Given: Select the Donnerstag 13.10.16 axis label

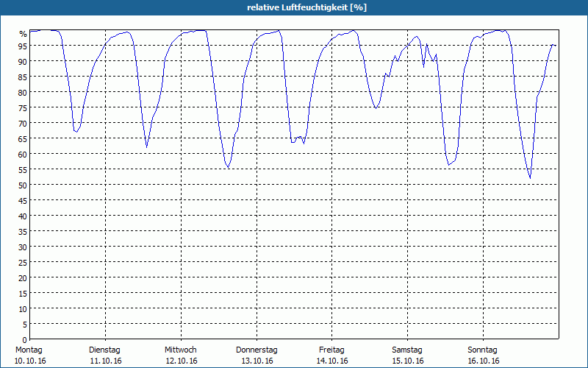Looking at the screenshot, I should click(x=257, y=355).
